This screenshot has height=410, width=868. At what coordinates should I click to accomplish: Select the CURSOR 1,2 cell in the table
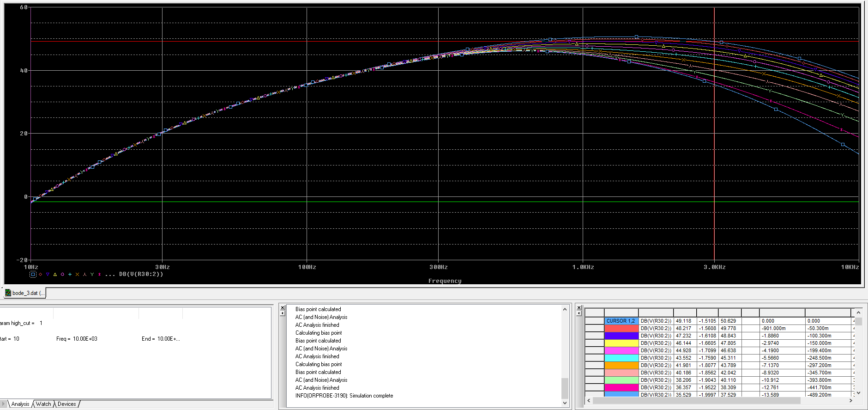click(x=621, y=321)
